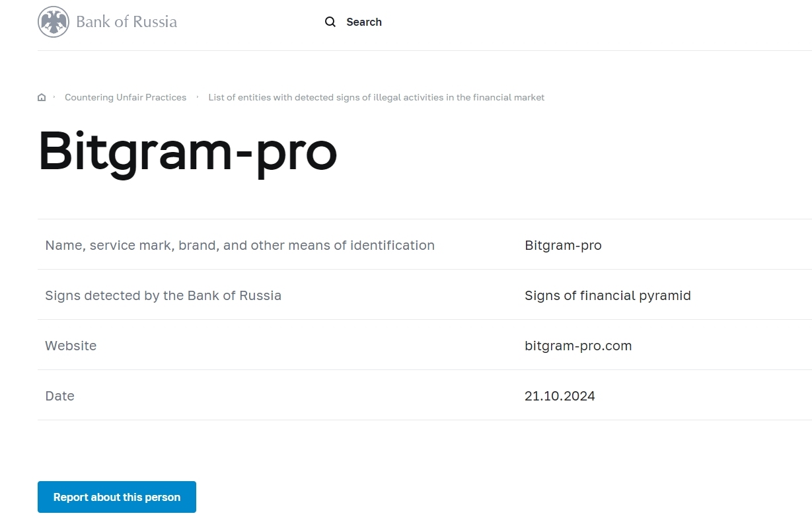Click the Website row label
The height and width of the screenshot is (532, 812).
coord(71,346)
